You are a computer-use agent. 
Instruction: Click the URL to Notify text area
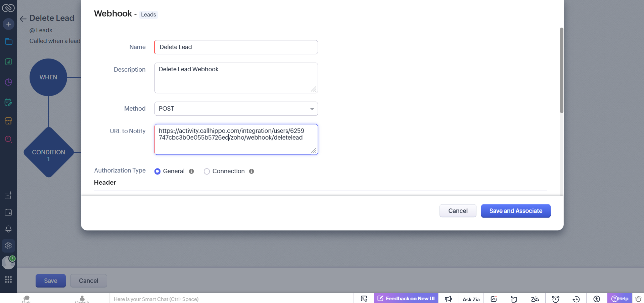(236, 139)
